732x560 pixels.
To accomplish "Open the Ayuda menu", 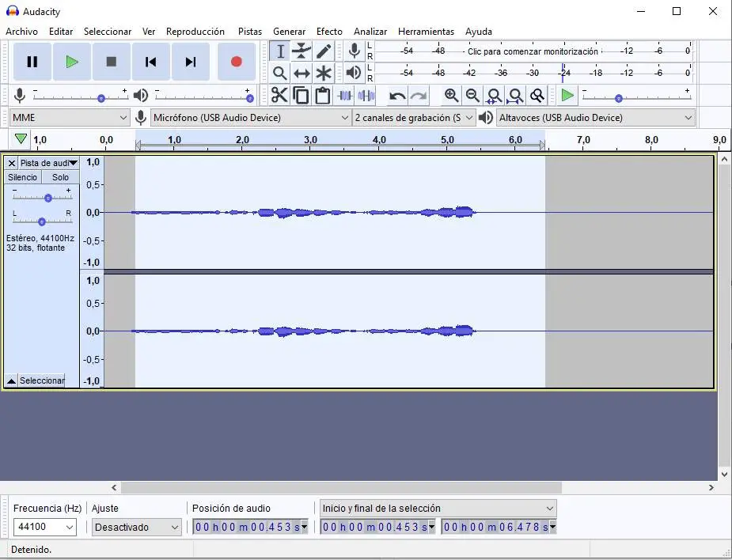I will pyautogui.click(x=479, y=32).
